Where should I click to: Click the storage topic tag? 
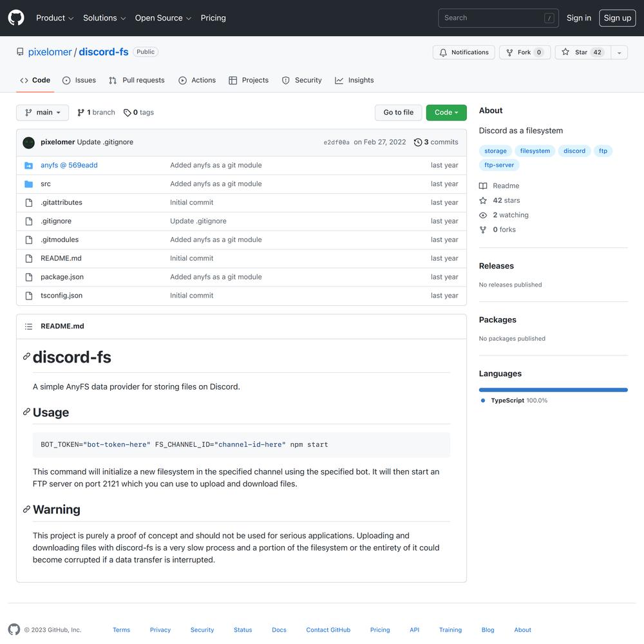pyautogui.click(x=495, y=151)
